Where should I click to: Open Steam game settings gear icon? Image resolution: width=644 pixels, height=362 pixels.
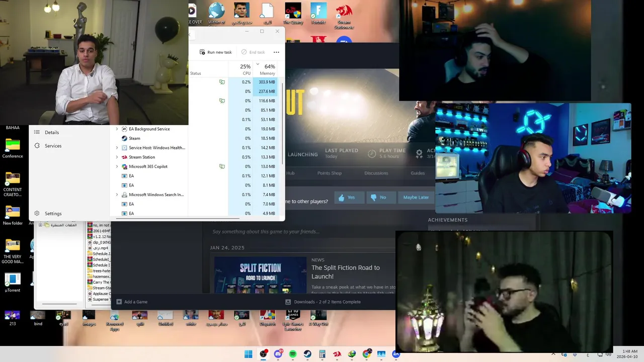[x=419, y=153]
